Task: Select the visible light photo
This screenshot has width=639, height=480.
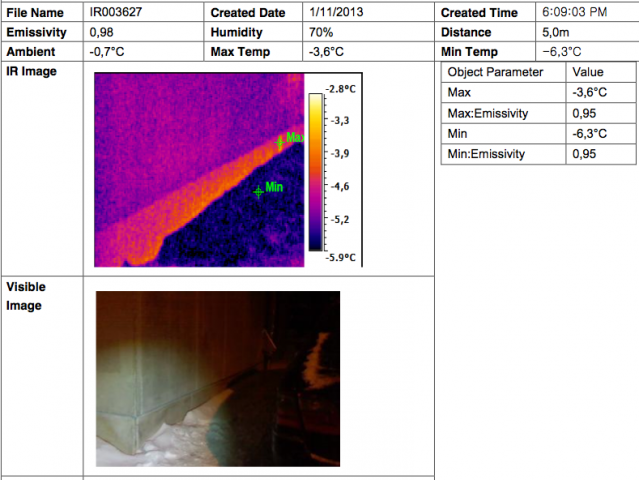Action: 217,373
